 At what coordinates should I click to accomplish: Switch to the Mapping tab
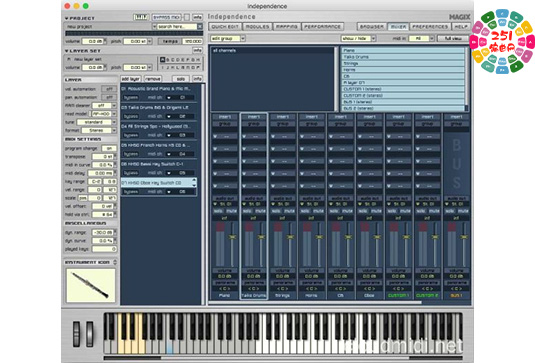(287, 27)
